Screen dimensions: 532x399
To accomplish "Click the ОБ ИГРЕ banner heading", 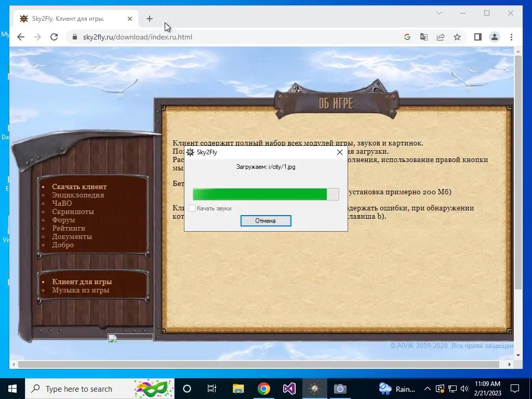I will click(x=336, y=103).
